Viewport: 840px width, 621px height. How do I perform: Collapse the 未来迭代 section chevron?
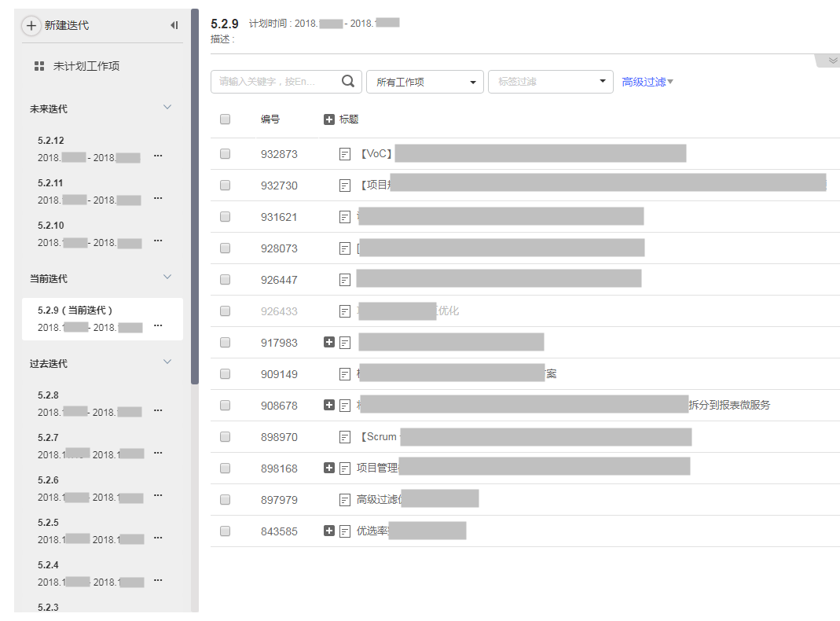point(167,106)
